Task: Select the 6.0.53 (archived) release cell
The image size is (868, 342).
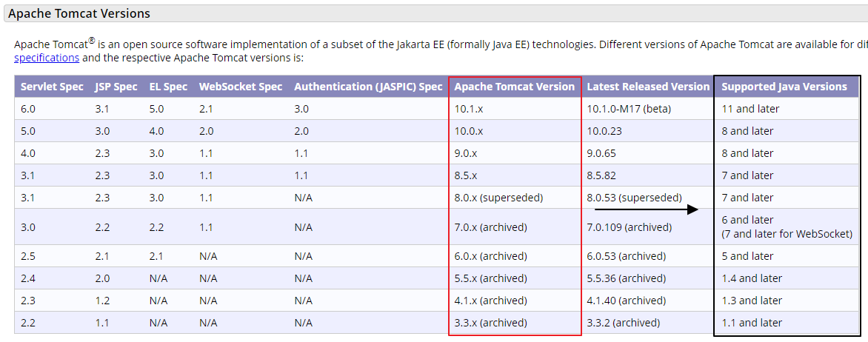Action: (x=626, y=256)
